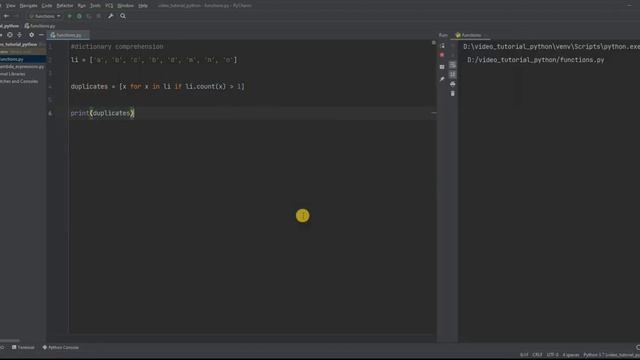The image size is (640, 360).
Task: Click the Debug bug icon in toolbar
Action: click(x=79, y=16)
